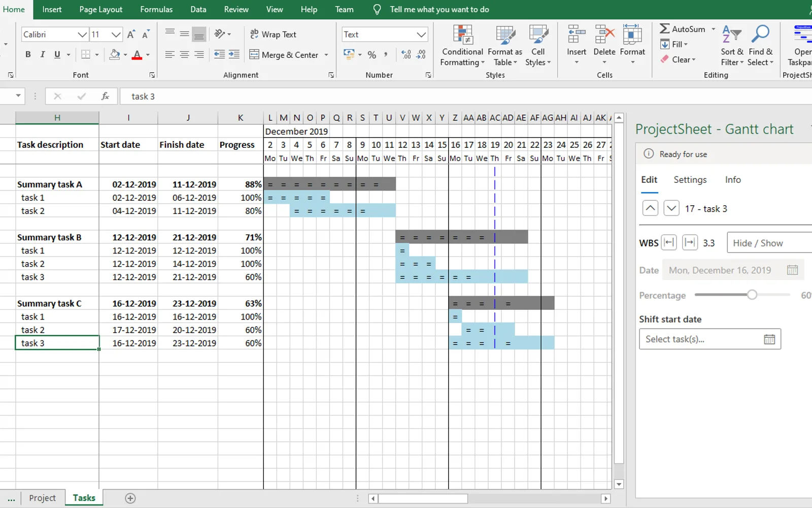This screenshot has width=812, height=508.
Task: Open Format as Table gallery
Action: [x=505, y=46]
